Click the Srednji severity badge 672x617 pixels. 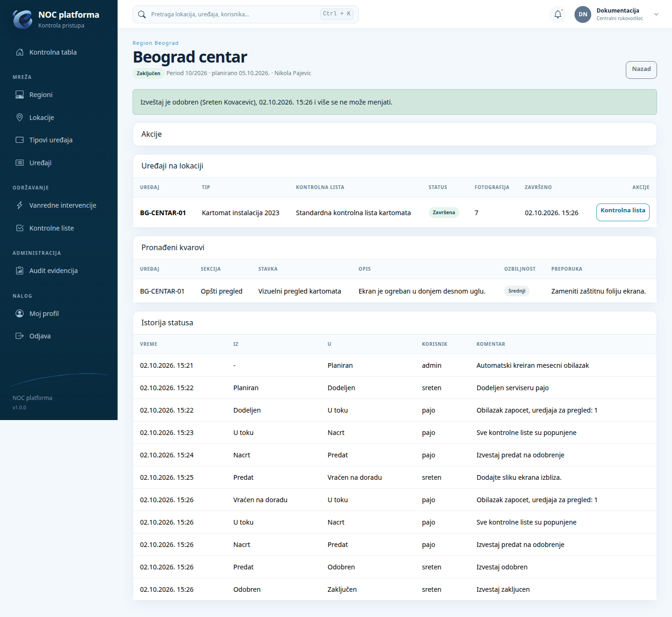(x=517, y=291)
